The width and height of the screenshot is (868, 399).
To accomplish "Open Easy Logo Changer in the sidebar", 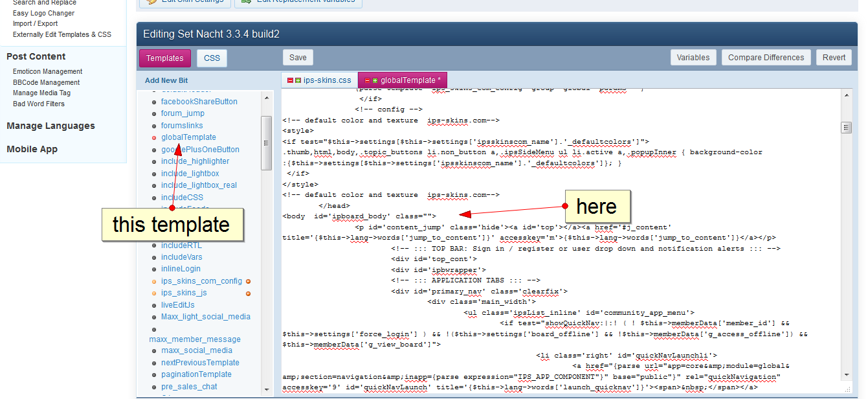I will tap(43, 13).
